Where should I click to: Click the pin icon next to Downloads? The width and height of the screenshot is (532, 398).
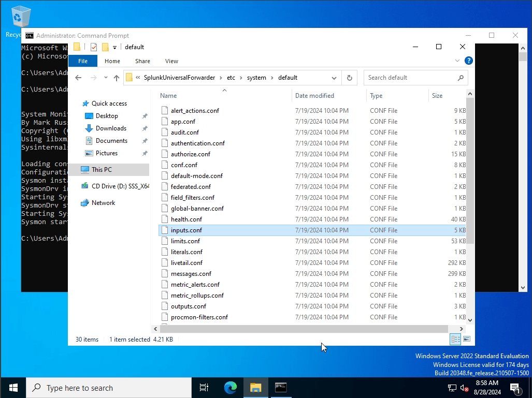(145, 128)
